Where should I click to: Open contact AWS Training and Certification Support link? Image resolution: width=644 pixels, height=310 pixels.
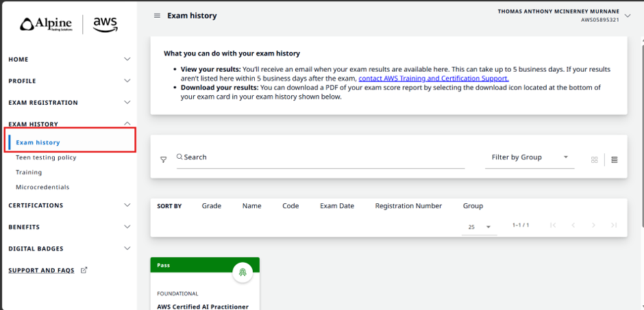click(434, 78)
